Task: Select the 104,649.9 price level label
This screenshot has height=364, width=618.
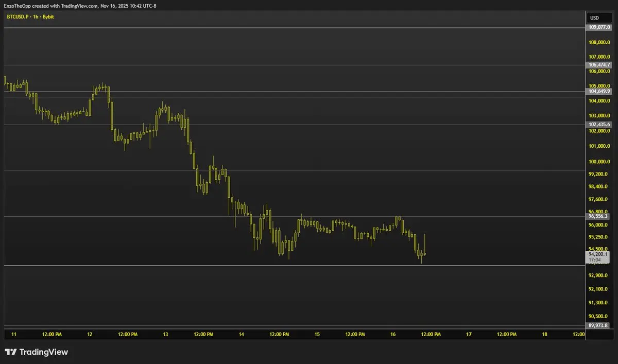Action: pos(599,91)
